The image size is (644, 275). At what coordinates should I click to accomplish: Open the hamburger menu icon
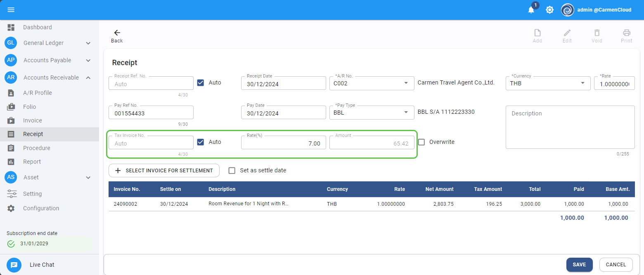tap(11, 10)
